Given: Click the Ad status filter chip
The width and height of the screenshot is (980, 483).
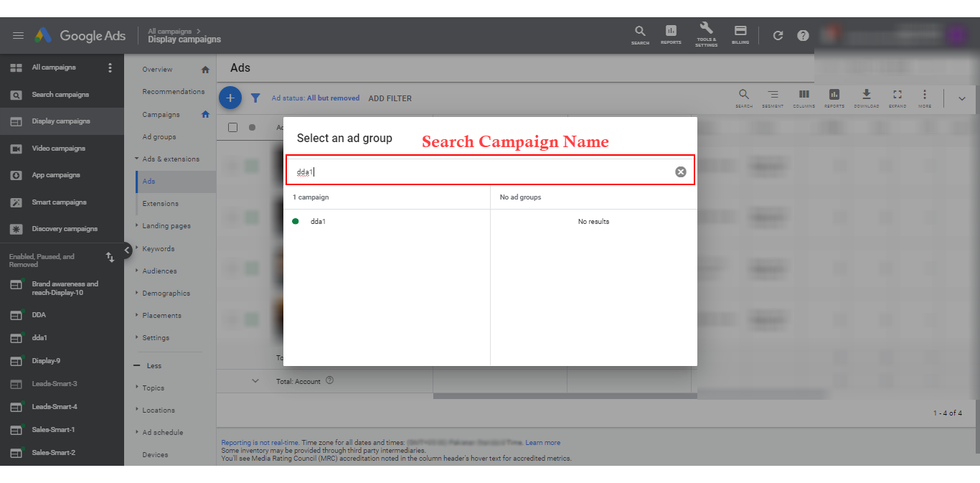Looking at the screenshot, I should click(315, 98).
